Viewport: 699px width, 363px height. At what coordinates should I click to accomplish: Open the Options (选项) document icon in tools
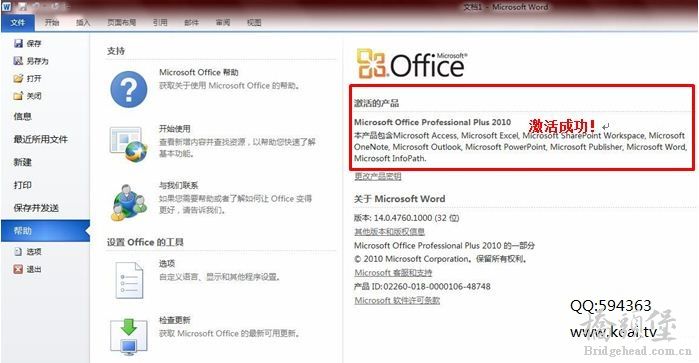coord(129,280)
